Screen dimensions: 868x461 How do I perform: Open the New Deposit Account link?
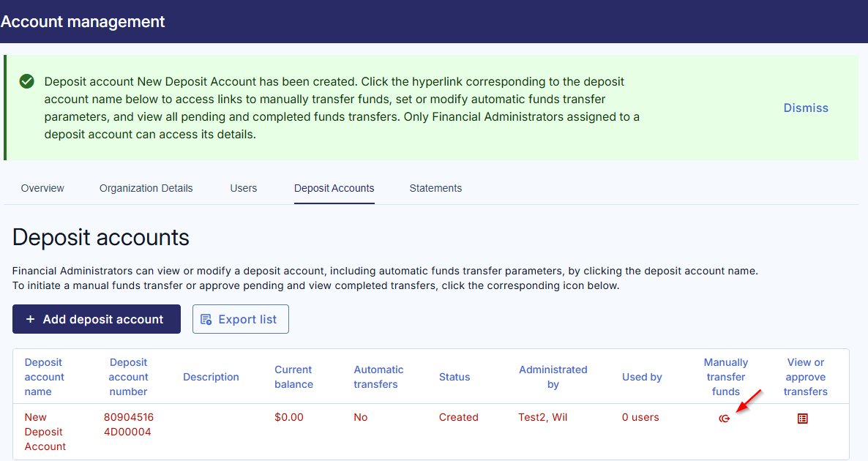[45, 432]
